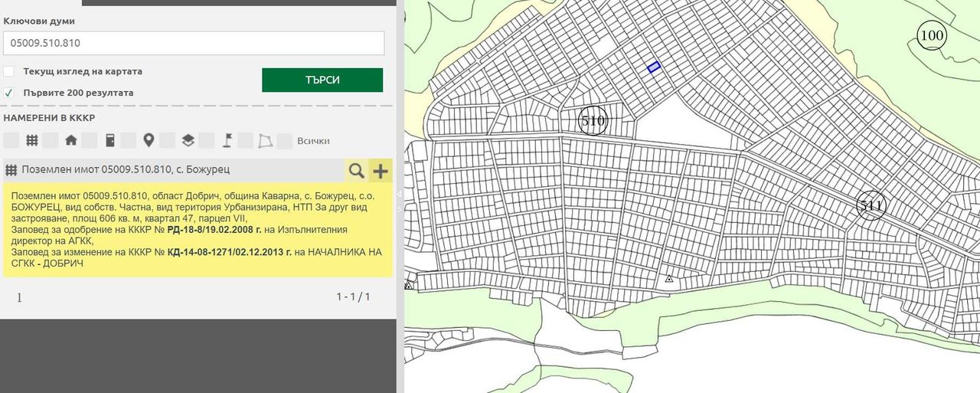The image size is (980, 393).
Task: Click the keywords search input field
Action: coord(194,43)
